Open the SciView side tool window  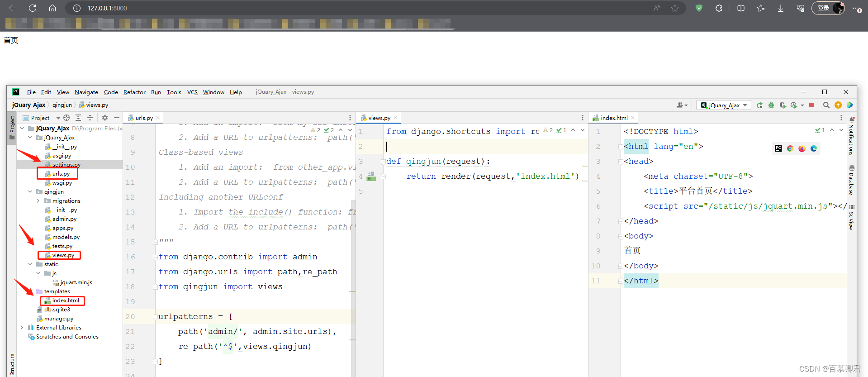(851, 217)
